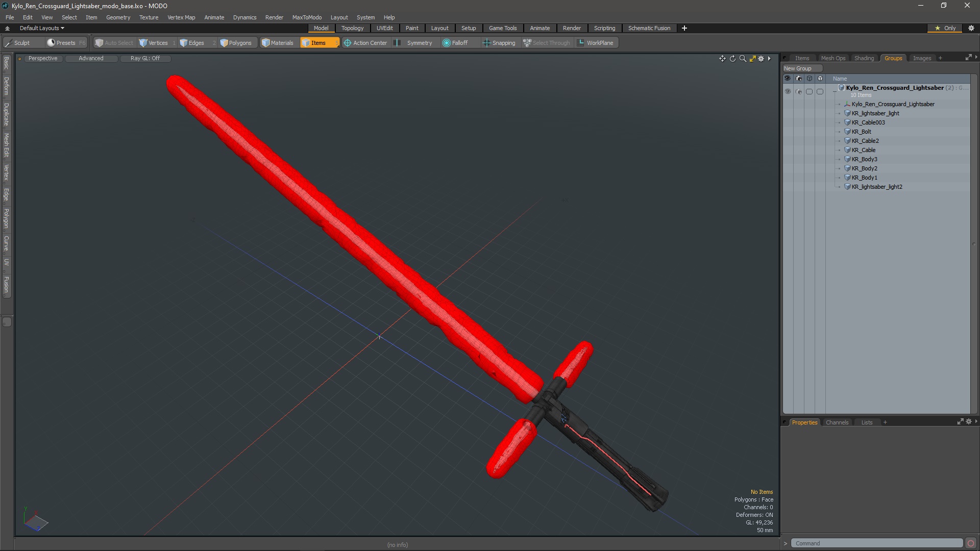Click the visibility eye column header
The height and width of the screenshot is (551, 980).
click(788, 79)
